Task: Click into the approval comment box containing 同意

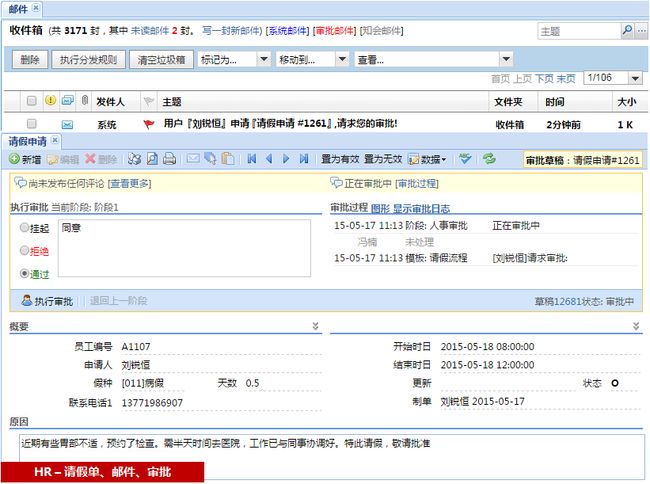Action: (184, 248)
